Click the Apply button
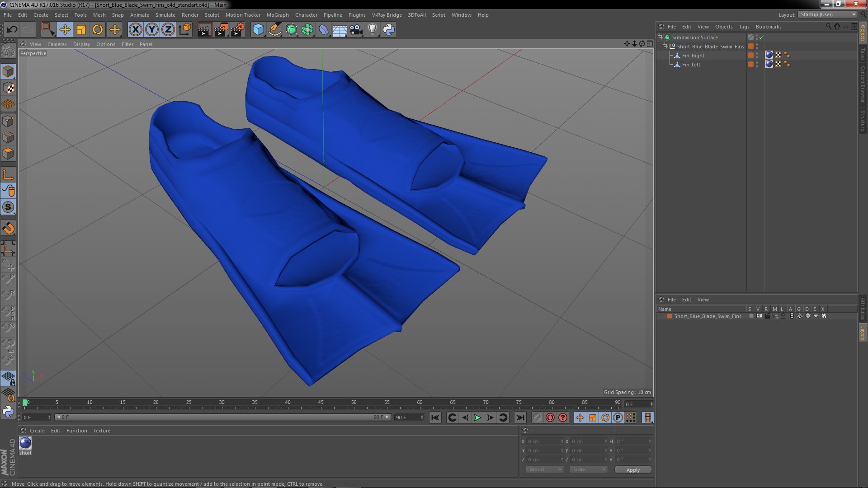868x488 pixels. tap(632, 469)
